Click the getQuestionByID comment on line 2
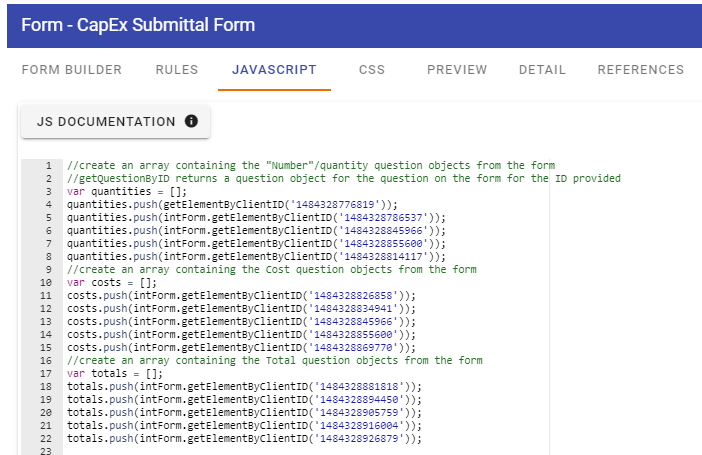702x455 pixels. (344, 179)
